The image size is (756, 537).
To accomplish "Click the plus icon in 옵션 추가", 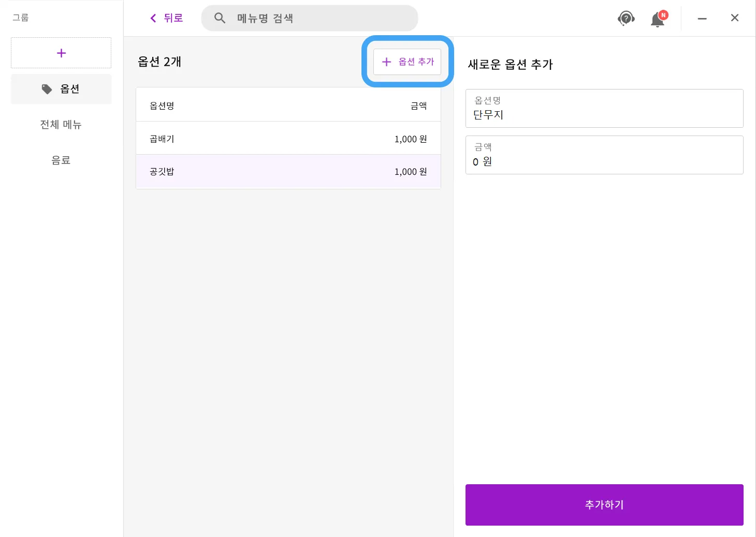I will 386,62.
